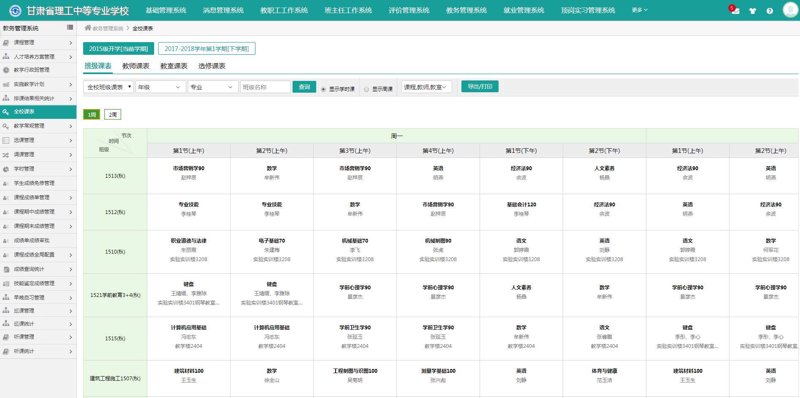Click the 教务管理系统 breadcrumb link

(108, 29)
